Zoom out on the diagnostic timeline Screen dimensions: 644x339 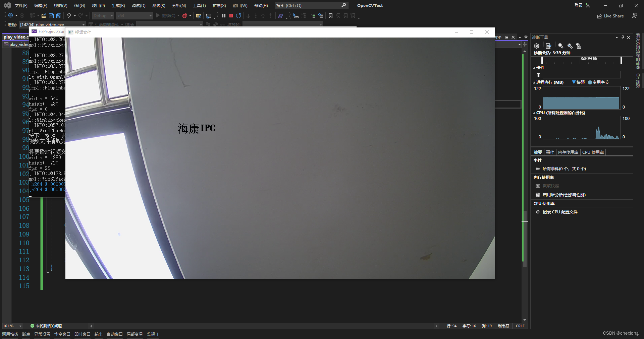click(x=570, y=46)
